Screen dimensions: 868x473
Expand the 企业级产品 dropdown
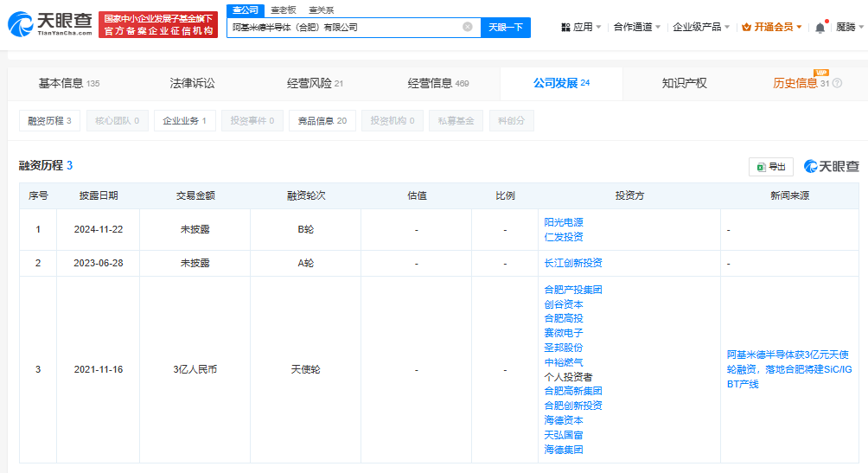pos(701,27)
